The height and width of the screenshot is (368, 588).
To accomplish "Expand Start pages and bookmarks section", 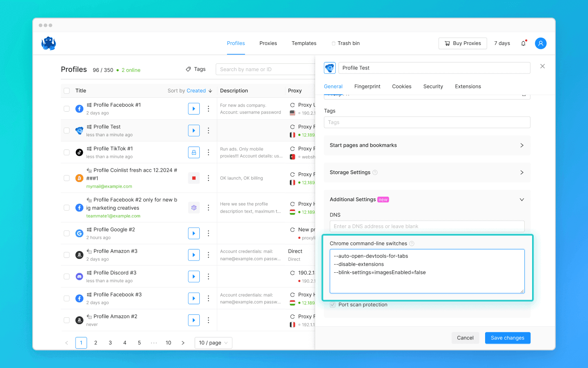I will click(x=427, y=145).
